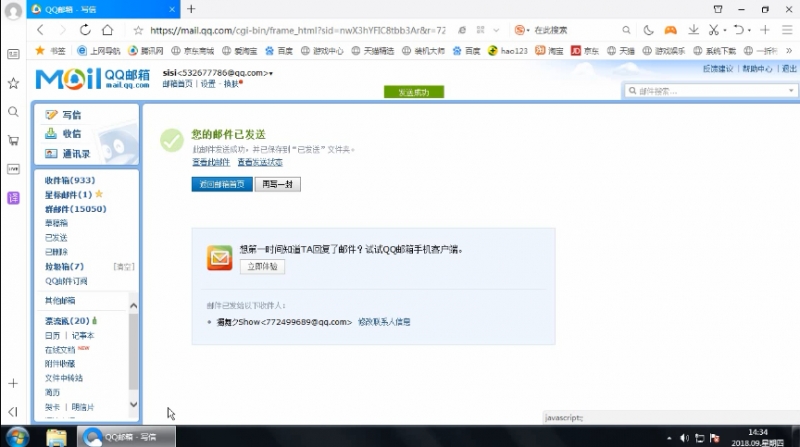The height and width of the screenshot is (447, 800).
Task: Click the scissors screenshot tool icon
Action: coord(713,30)
